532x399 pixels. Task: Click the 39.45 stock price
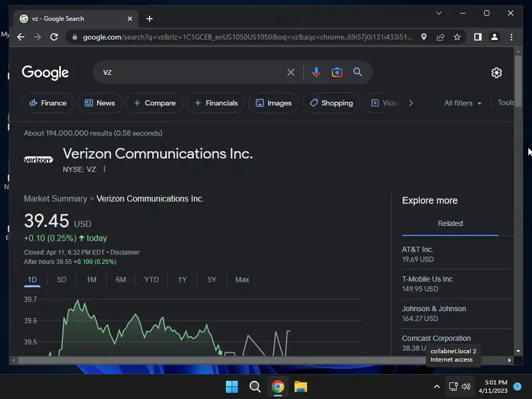click(x=46, y=221)
